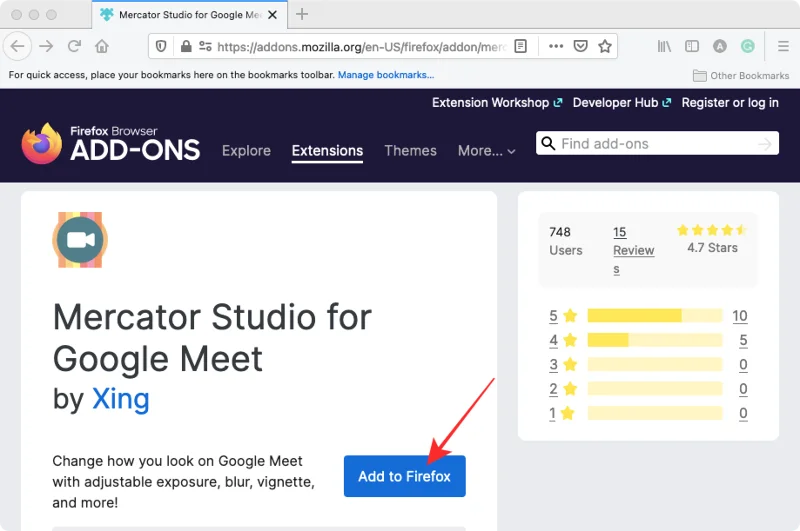The width and height of the screenshot is (800, 531).
Task: Open page actions three-dot menu
Action: click(556, 46)
